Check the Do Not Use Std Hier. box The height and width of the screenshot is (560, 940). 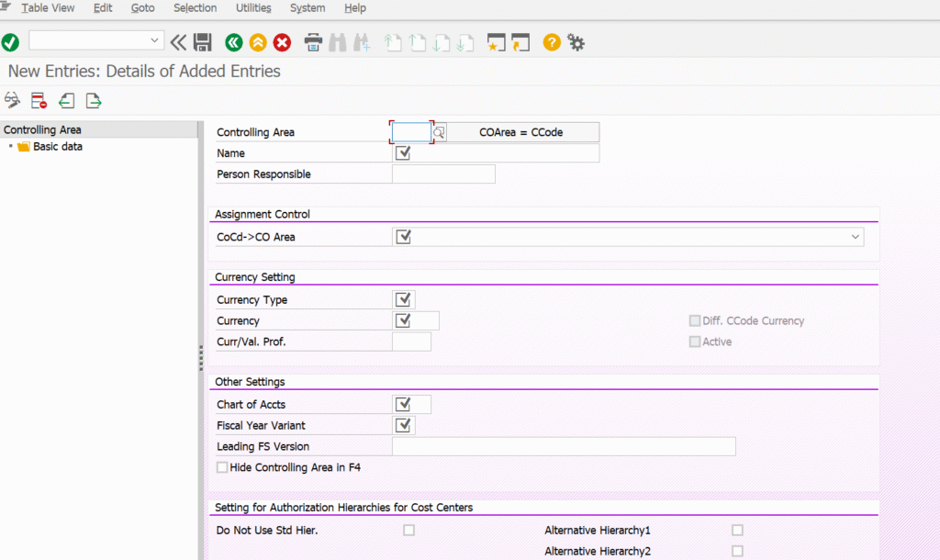pyautogui.click(x=408, y=530)
